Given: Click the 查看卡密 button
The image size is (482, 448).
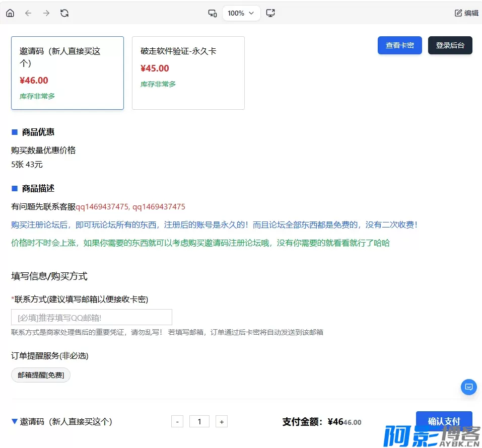Looking at the screenshot, I should click(x=399, y=45).
